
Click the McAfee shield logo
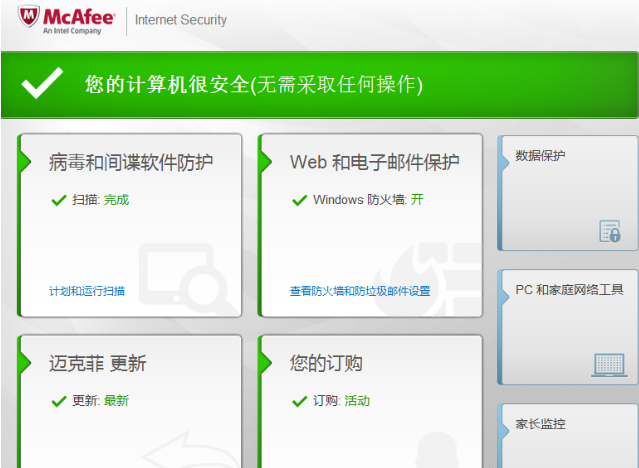click(x=29, y=19)
